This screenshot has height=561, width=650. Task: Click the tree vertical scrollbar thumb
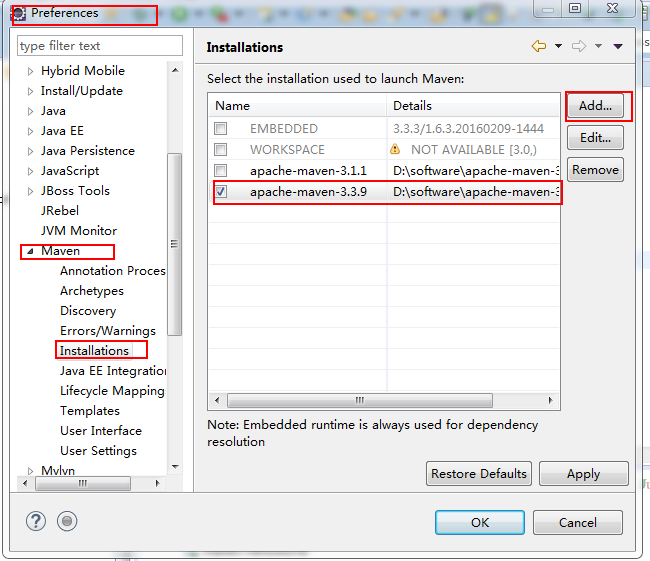[175, 244]
